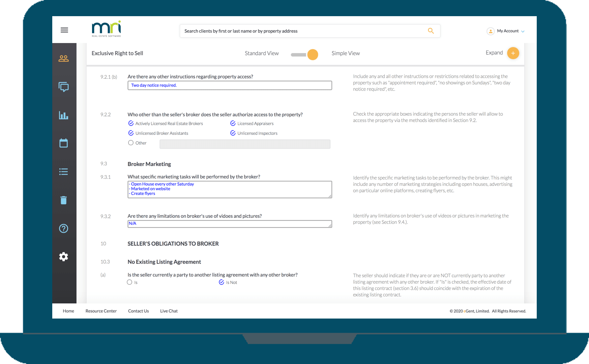Screen dimensions: 589x364
Task: Select the Is radio button under 10.3
Action: click(129, 282)
